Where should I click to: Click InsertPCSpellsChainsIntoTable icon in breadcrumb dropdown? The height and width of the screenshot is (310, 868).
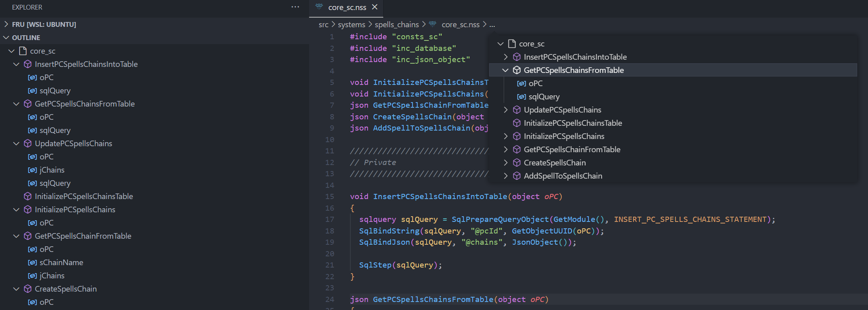pos(517,57)
